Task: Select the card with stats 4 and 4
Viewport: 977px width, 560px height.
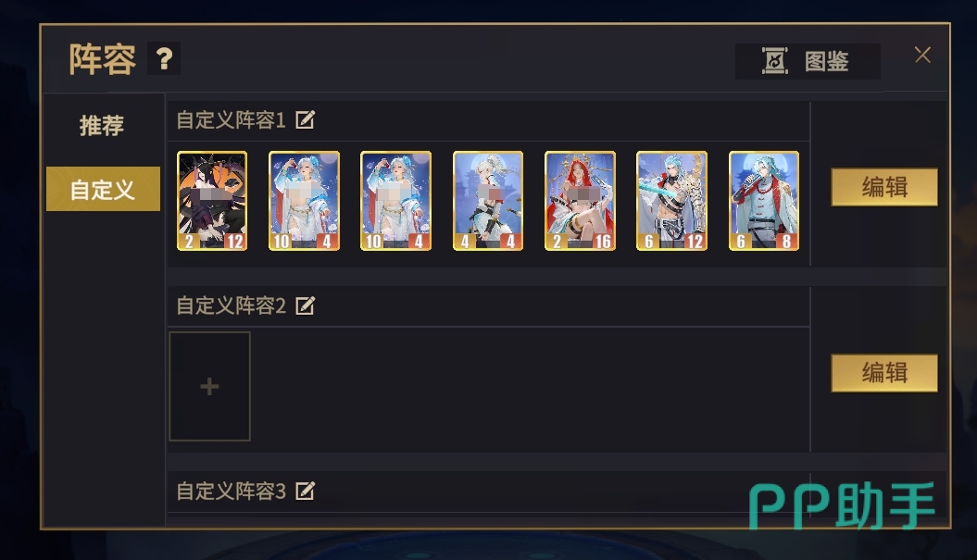Action: [488, 201]
